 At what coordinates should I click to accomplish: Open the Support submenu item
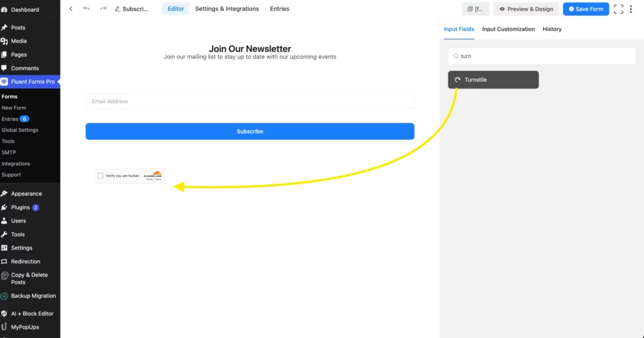coord(11,175)
